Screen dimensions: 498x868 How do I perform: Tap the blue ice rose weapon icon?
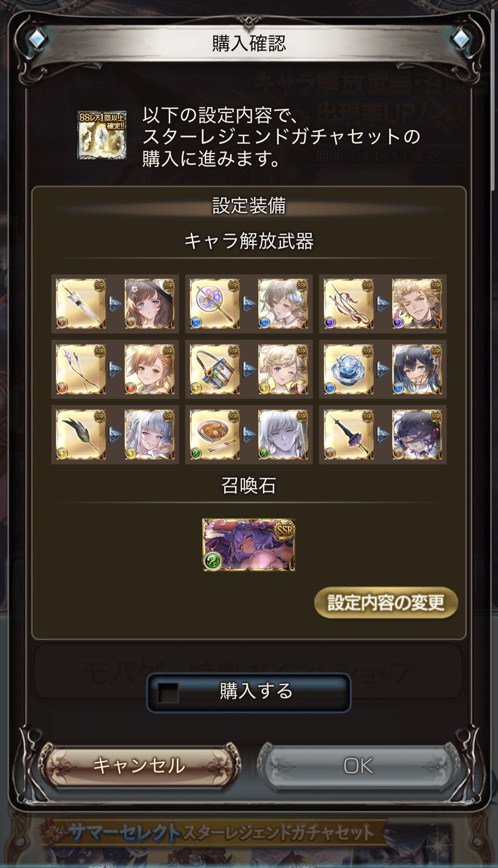click(349, 369)
